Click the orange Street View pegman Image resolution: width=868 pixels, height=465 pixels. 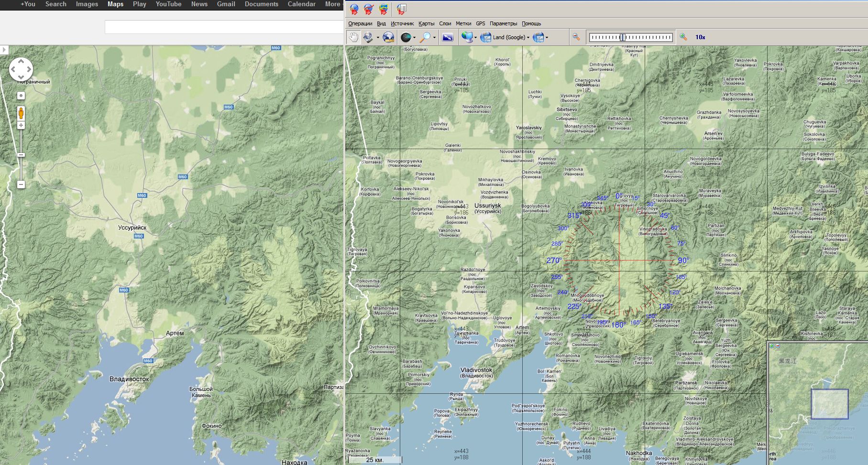[x=21, y=113]
